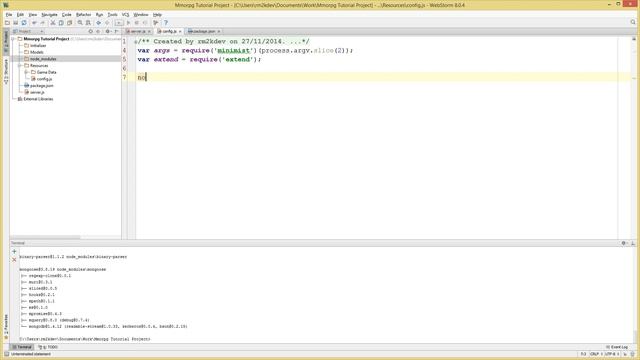Close the config.js editor tab

(180, 31)
